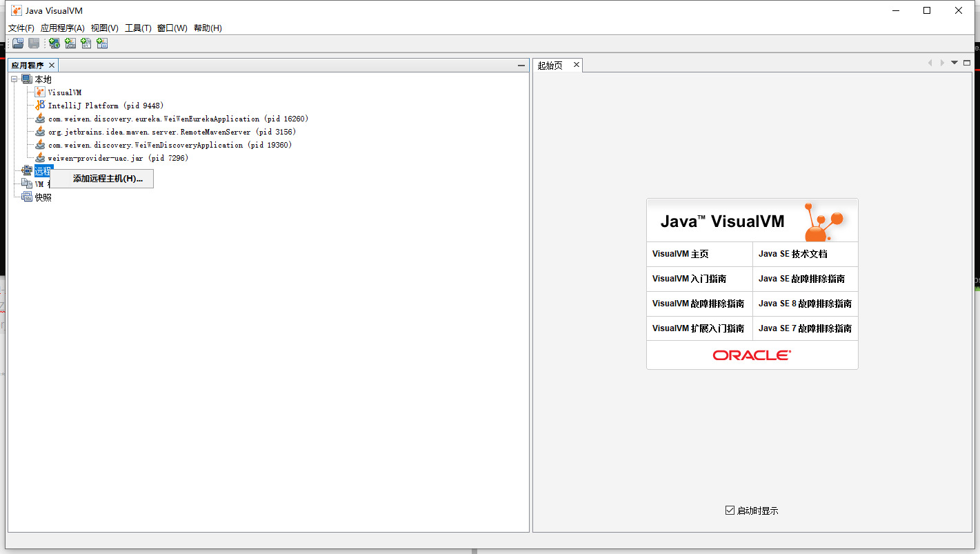This screenshot has width=980, height=554.
Task: Open the Java SE 故障排除指南 link
Action: [801, 279]
